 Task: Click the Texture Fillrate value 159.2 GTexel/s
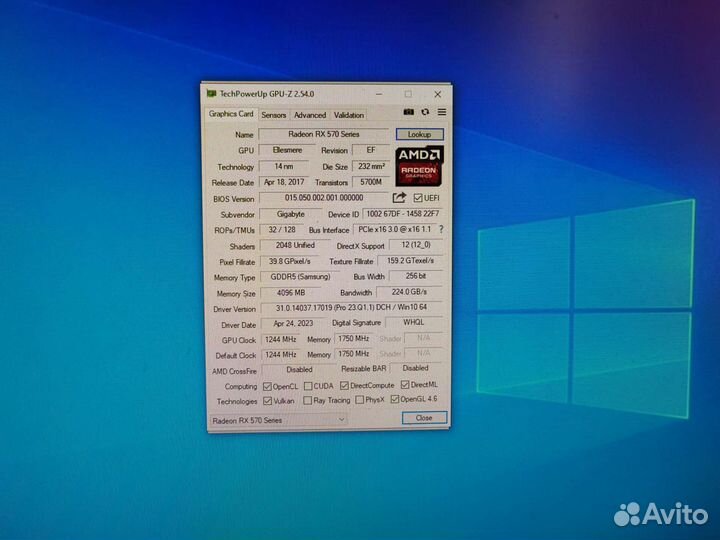pyautogui.click(x=410, y=260)
